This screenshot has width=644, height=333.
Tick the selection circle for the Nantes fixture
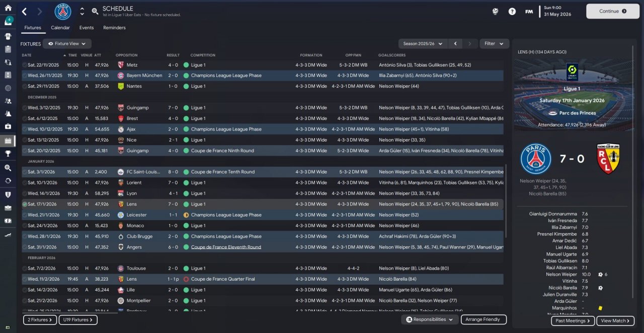(25, 86)
